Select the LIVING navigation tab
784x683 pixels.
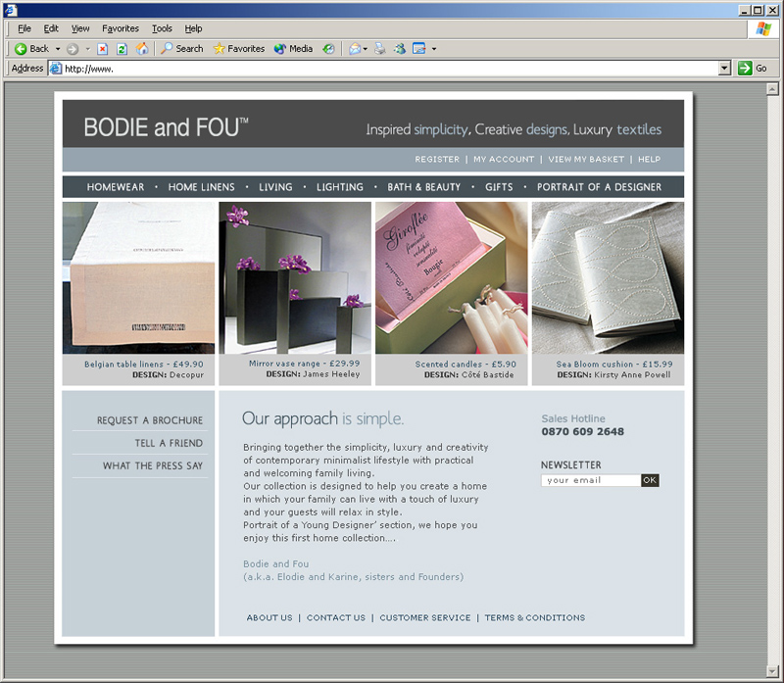[x=275, y=187]
